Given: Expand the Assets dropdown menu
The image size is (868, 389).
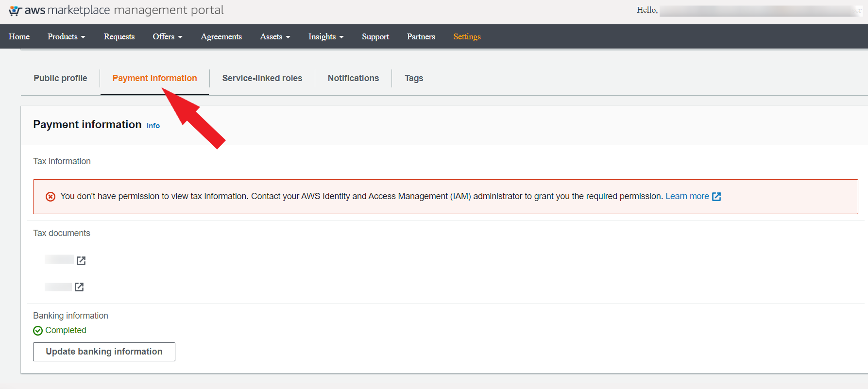Looking at the screenshot, I should click(275, 36).
